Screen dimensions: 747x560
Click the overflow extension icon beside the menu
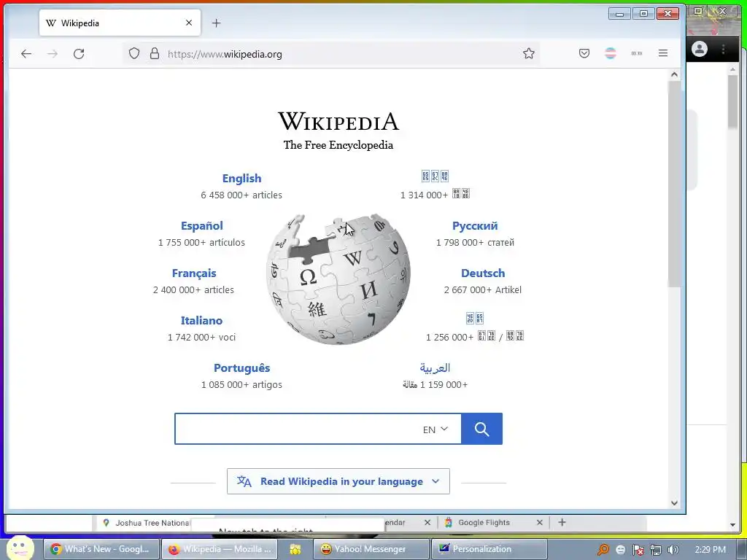[x=636, y=53]
